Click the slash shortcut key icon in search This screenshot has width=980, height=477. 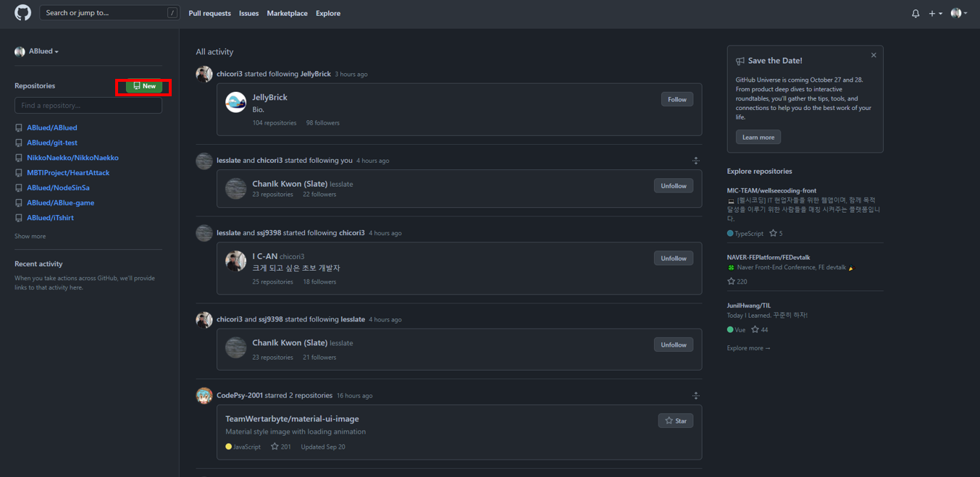pos(172,13)
